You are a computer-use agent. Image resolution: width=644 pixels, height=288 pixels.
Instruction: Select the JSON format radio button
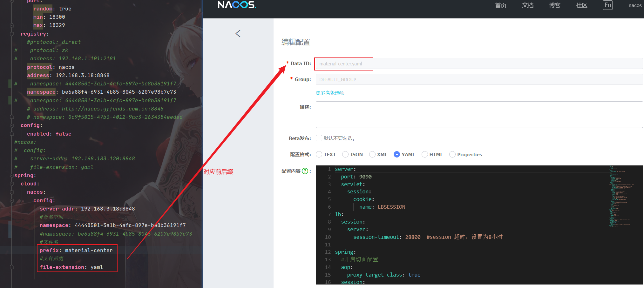click(345, 154)
